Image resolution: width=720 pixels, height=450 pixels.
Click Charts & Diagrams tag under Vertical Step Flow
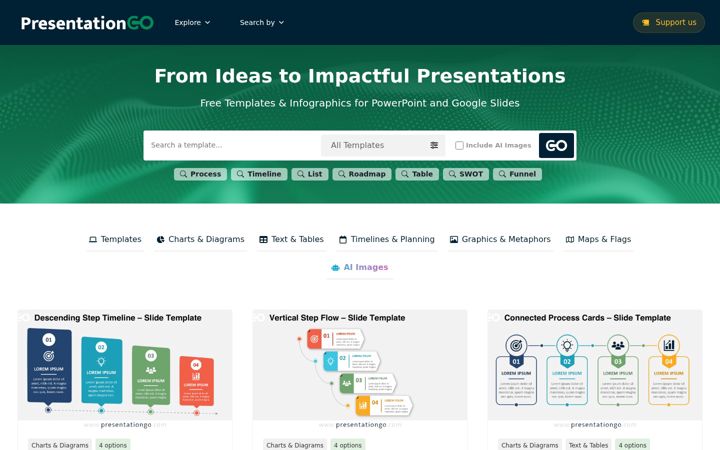tap(295, 445)
